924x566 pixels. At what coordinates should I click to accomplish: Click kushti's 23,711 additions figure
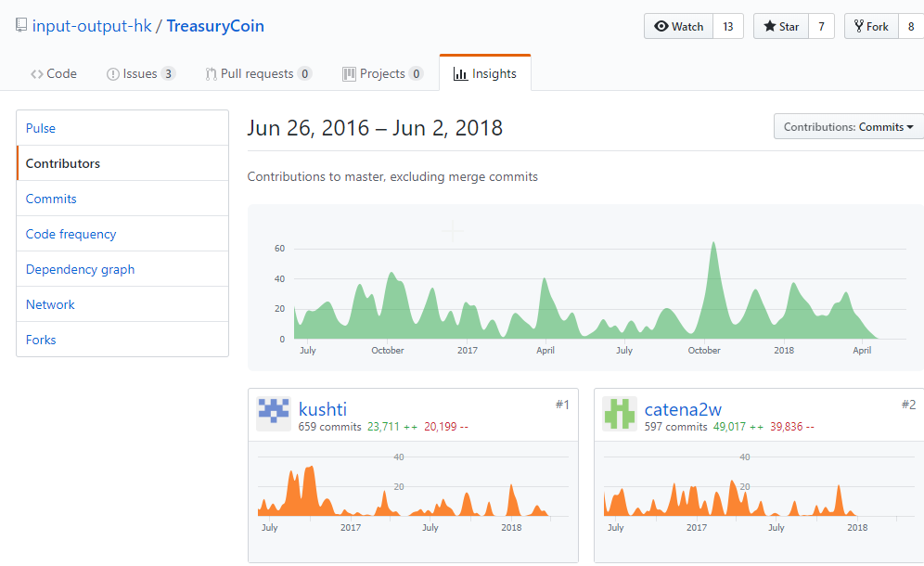(x=392, y=427)
